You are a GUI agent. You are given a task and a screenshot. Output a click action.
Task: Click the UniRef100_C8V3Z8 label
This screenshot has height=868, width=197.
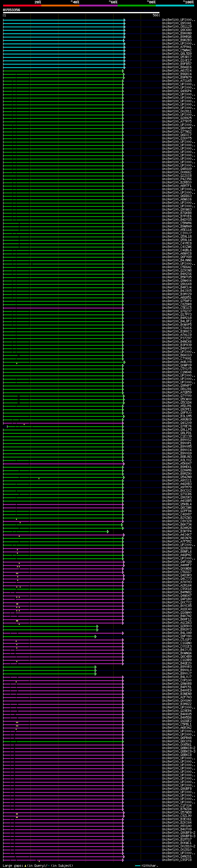point(177,521)
